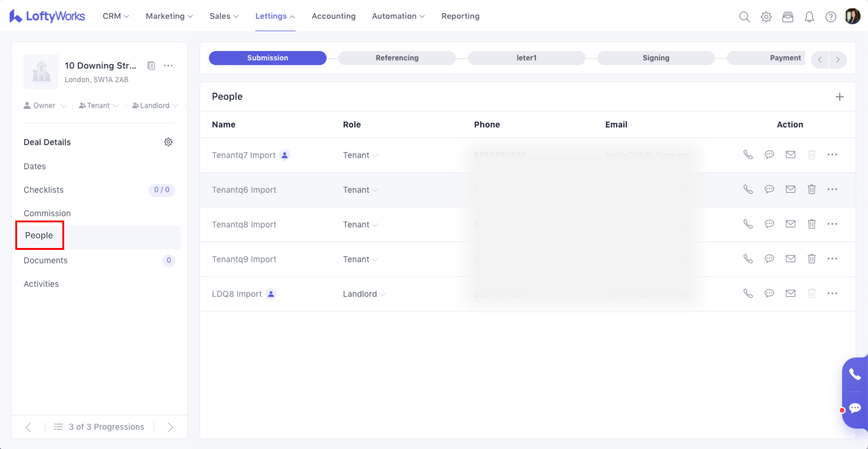
Task: Click the Signing stage pill
Action: click(655, 58)
